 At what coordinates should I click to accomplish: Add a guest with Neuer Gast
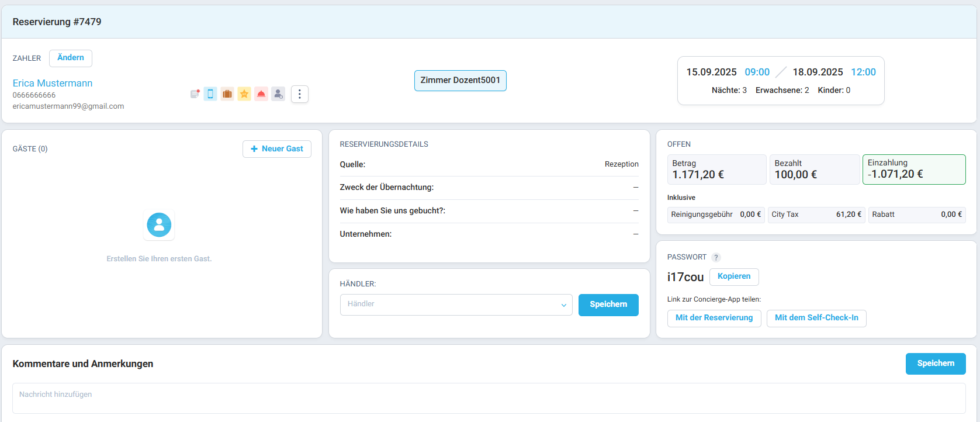276,149
